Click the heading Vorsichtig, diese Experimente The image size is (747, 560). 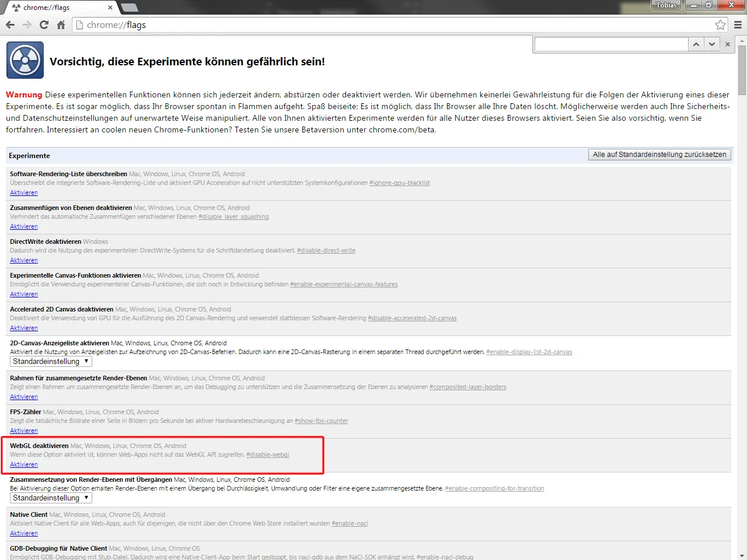pos(187,62)
